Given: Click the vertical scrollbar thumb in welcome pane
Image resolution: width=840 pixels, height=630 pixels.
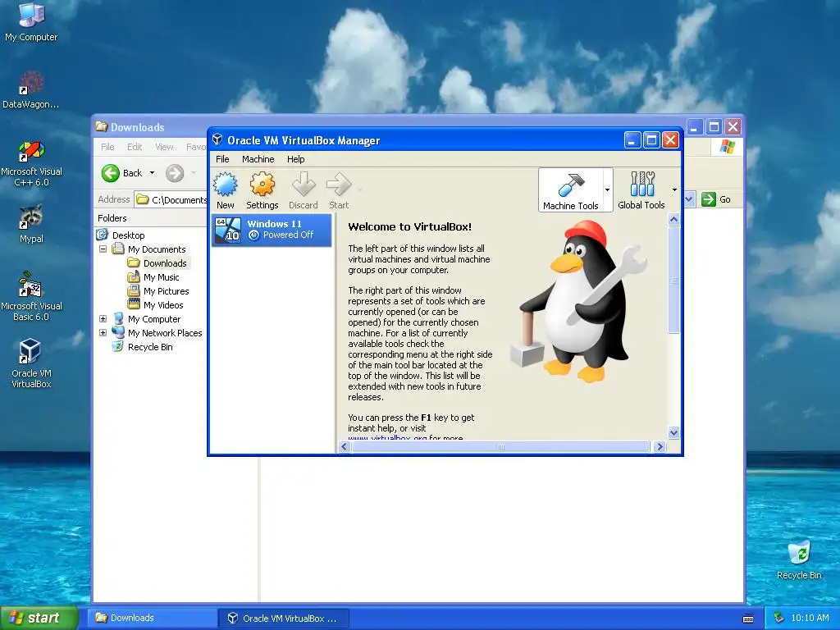Looking at the screenshot, I should click(674, 280).
